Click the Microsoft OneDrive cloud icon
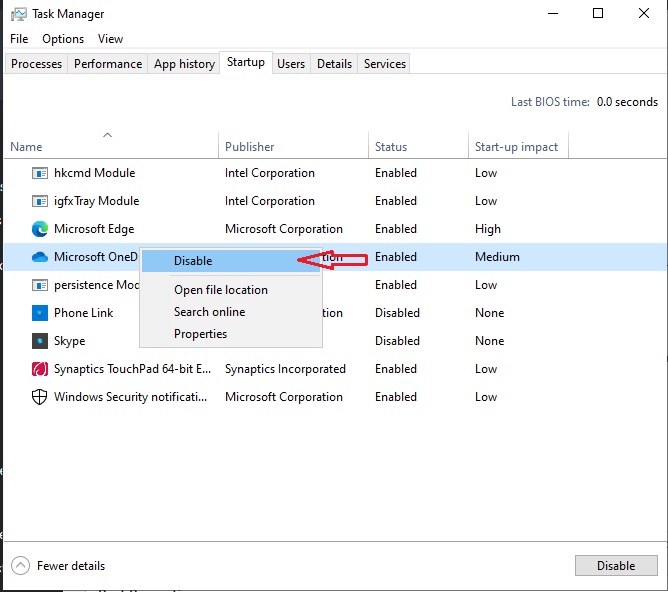This screenshot has width=668, height=592. pyautogui.click(x=40, y=257)
